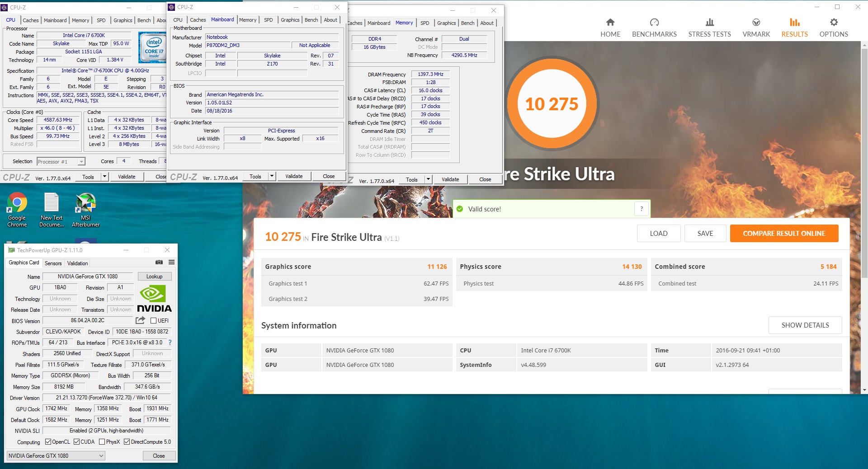Viewport: 868px width, 469px height.
Task: Open the VRMARK section
Action: (x=756, y=28)
